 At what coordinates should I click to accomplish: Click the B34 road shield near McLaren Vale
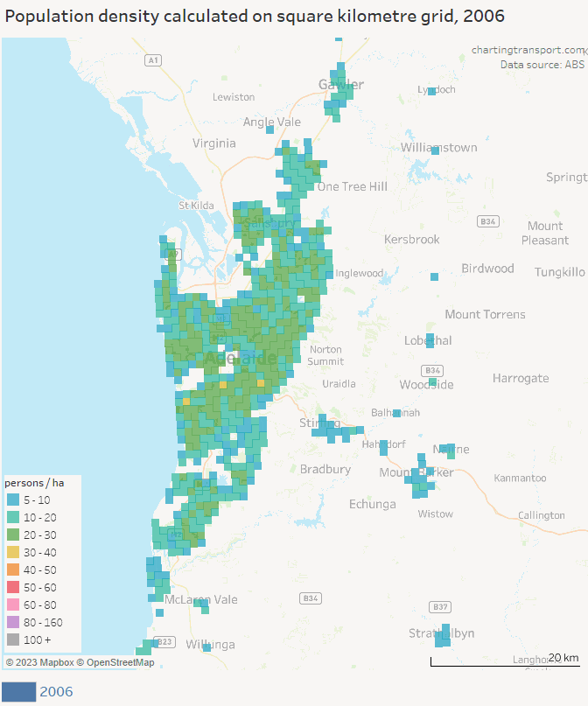(x=310, y=598)
